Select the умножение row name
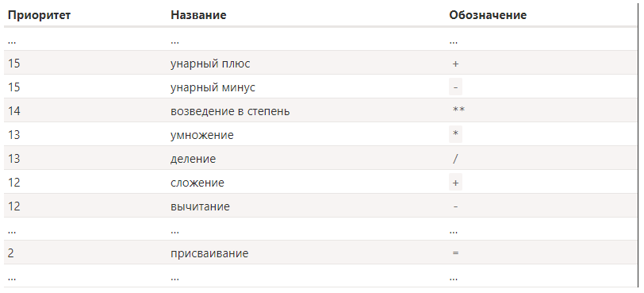The width and height of the screenshot is (644, 293). click(202, 135)
